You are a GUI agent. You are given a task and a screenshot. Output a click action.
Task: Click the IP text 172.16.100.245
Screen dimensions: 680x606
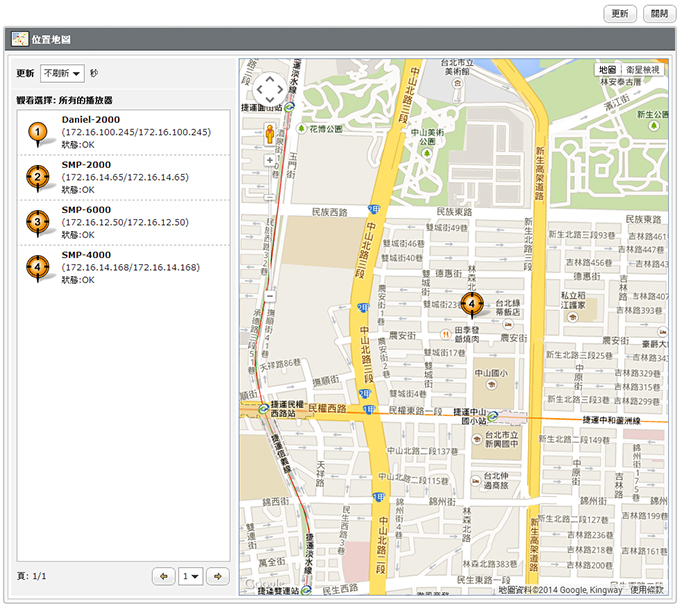[x=136, y=132]
